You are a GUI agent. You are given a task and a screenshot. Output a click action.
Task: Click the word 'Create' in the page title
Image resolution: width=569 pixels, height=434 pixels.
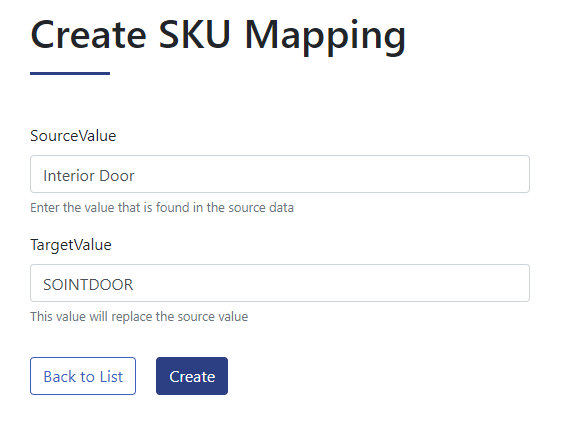[89, 34]
